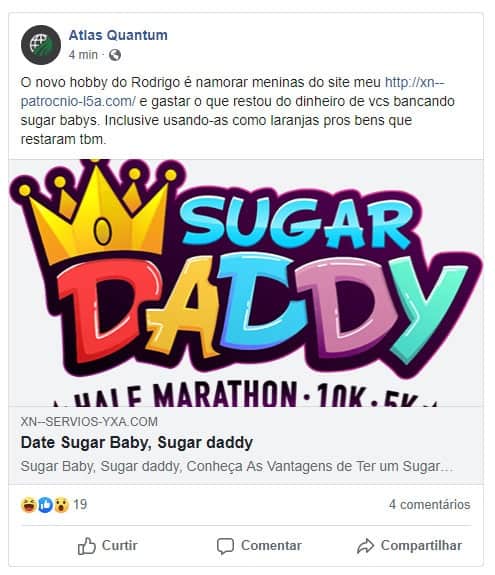Click the Compartilhar share arrow icon

tap(365, 546)
